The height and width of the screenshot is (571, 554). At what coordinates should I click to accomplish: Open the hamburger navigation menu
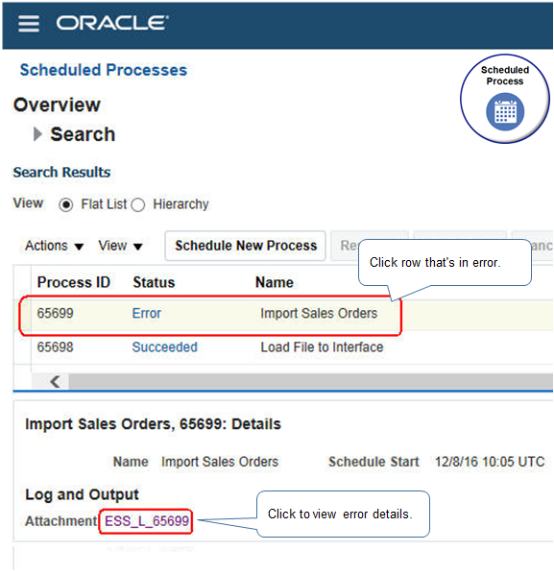(29, 24)
